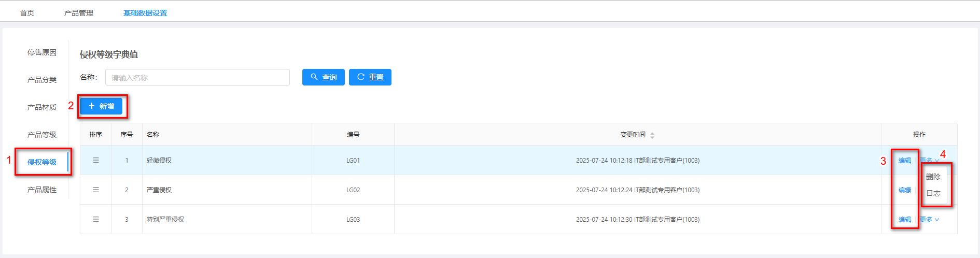Click the 重置 reset button
The height and width of the screenshot is (258, 980).
pos(370,77)
